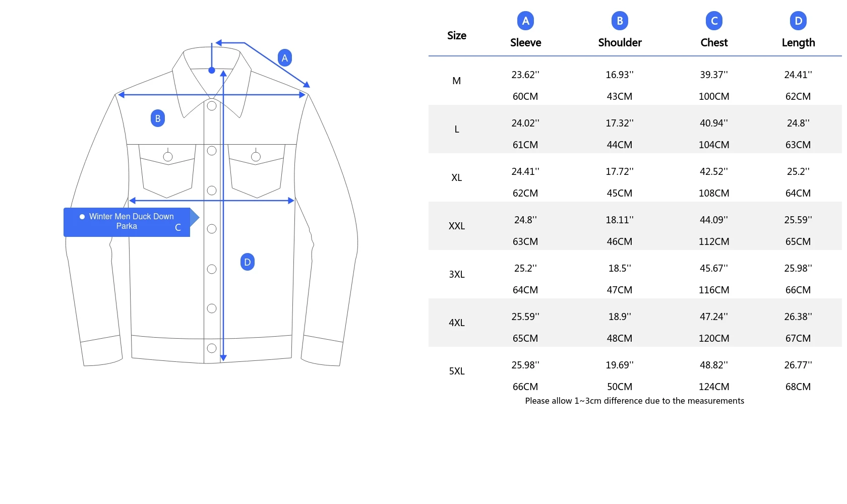Click the measurement difference note text

(x=634, y=401)
